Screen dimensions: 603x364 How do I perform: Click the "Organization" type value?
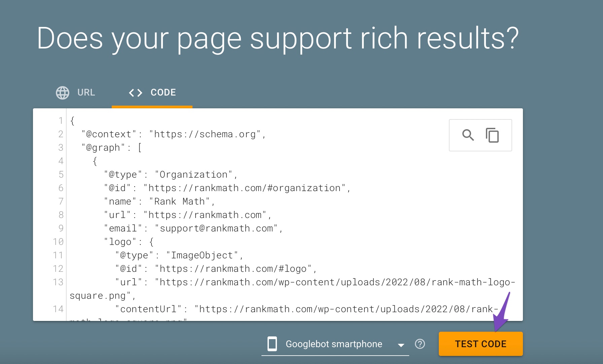click(x=193, y=174)
